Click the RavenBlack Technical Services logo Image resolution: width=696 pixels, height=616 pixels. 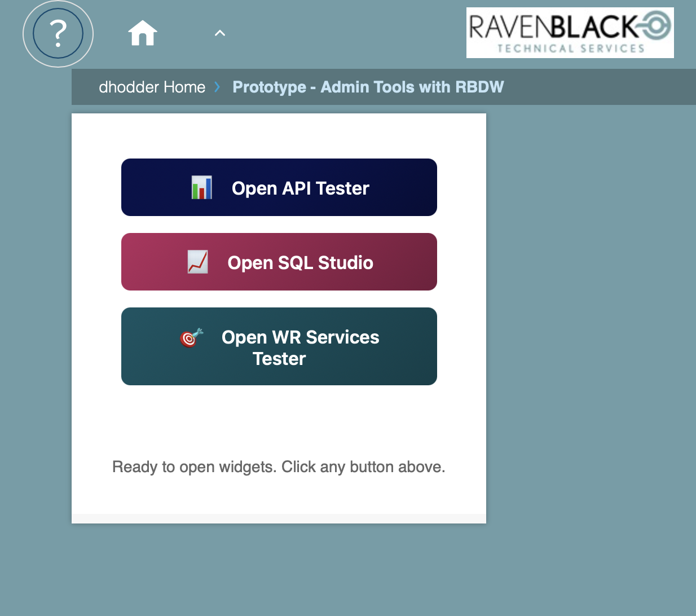point(570,33)
